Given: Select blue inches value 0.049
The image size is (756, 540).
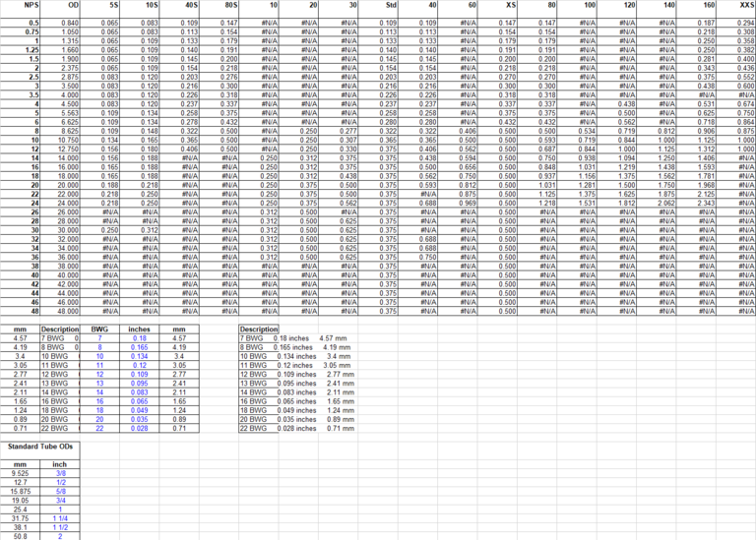Looking at the screenshot, I should click(140, 410).
